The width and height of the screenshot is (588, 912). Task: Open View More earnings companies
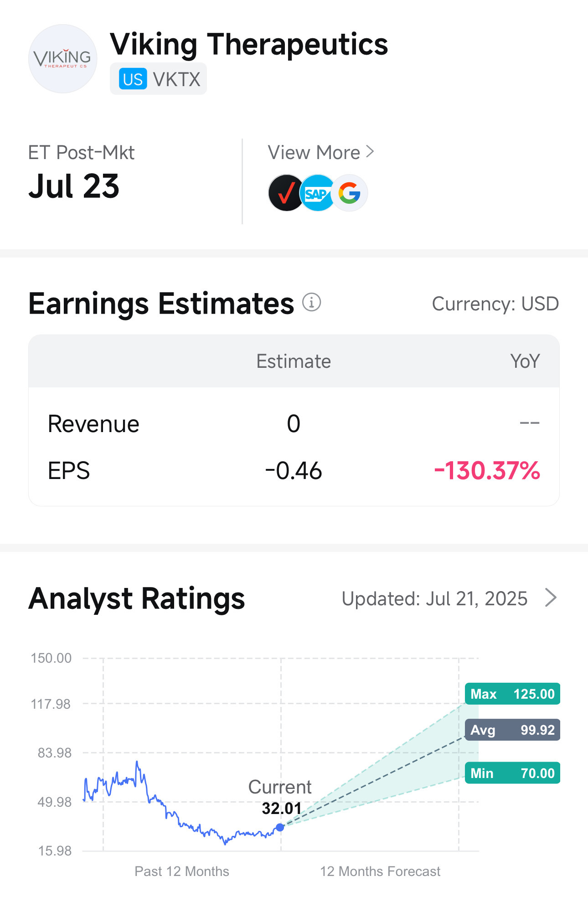pos(321,152)
